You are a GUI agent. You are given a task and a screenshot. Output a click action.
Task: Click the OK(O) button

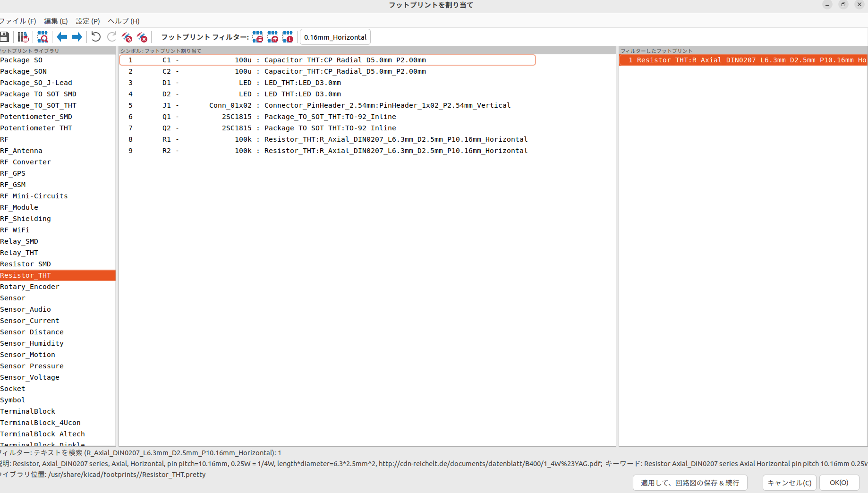[x=839, y=483]
